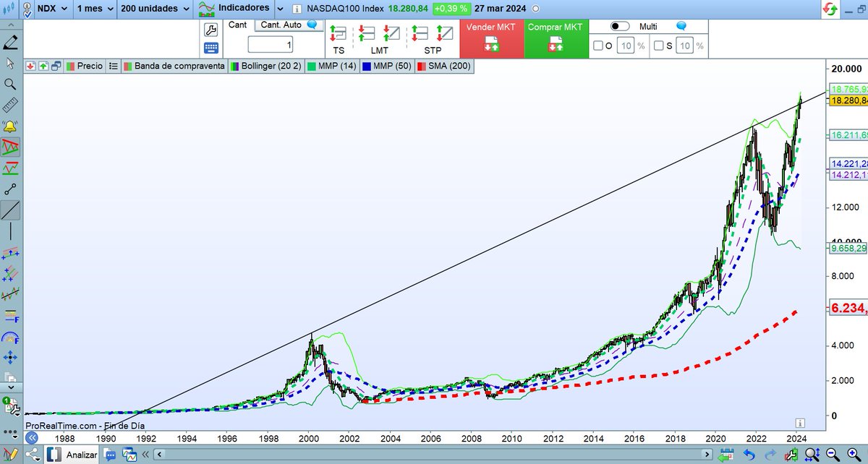Click the small info button at chart corner

pos(801,422)
